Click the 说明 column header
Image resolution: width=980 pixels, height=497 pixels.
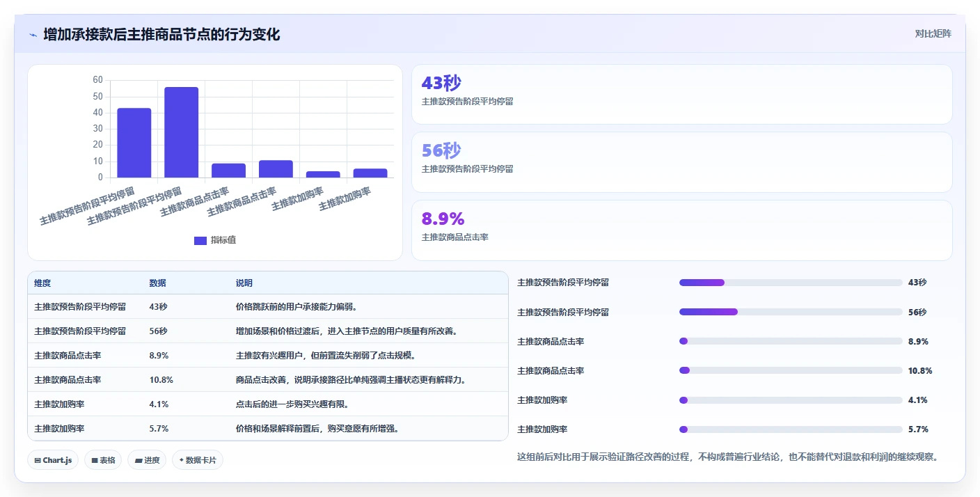pyautogui.click(x=244, y=283)
